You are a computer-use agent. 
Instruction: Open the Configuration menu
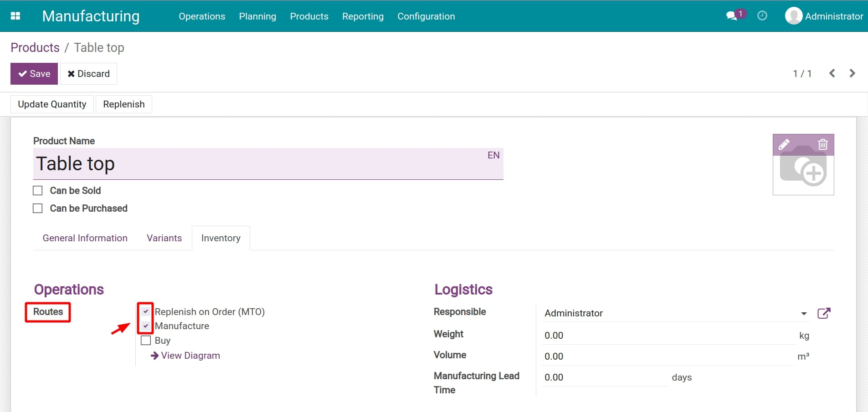426,16
